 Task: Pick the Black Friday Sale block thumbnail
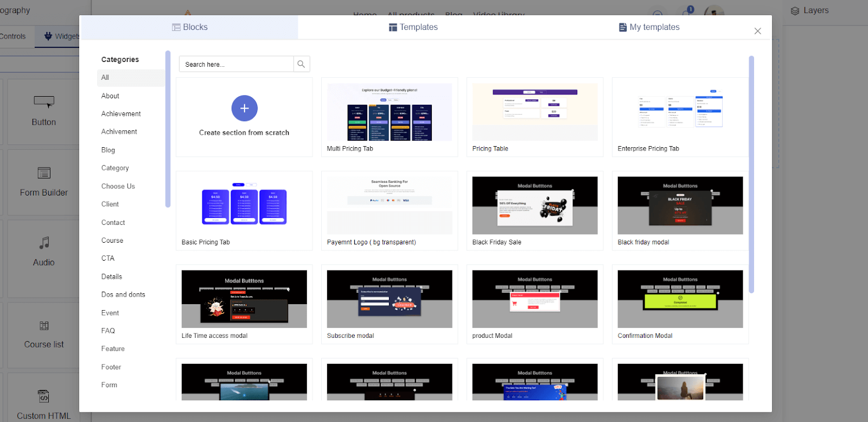click(x=534, y=205)
